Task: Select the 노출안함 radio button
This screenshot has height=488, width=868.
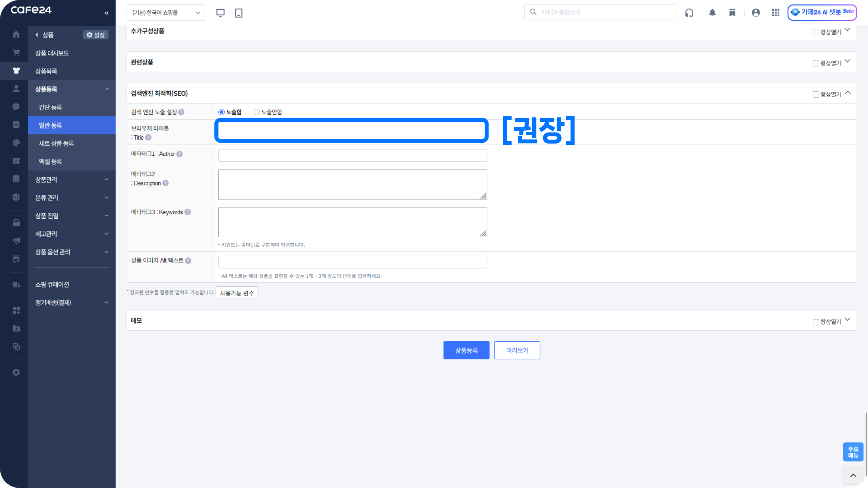Action: point(257,112)
